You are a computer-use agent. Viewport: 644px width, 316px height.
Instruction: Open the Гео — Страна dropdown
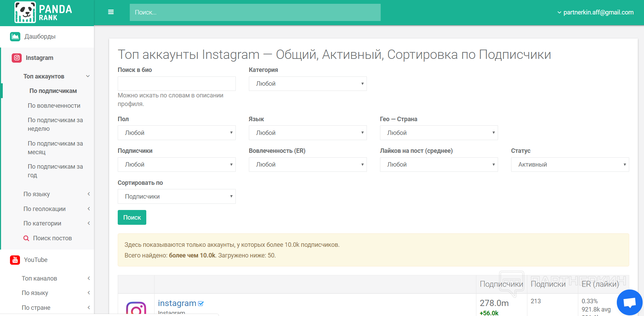click(439, 133)
